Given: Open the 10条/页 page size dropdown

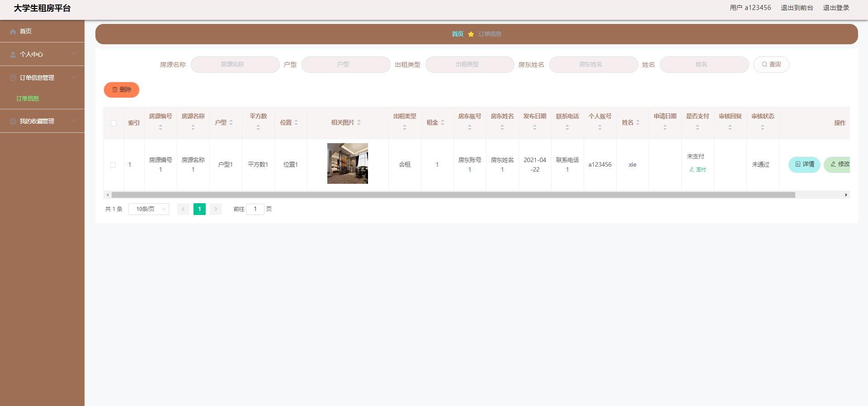Looking at the screenshot, I should (x=148, y=209).
